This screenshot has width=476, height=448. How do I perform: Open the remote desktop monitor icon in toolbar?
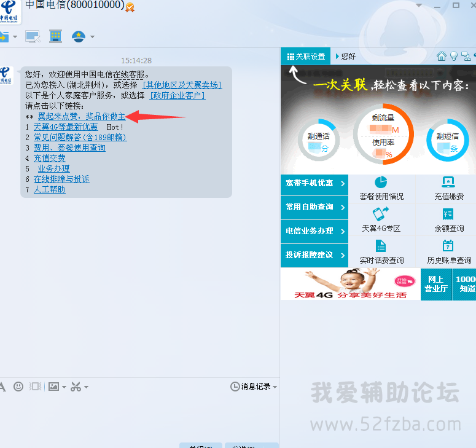click(33, 37)
